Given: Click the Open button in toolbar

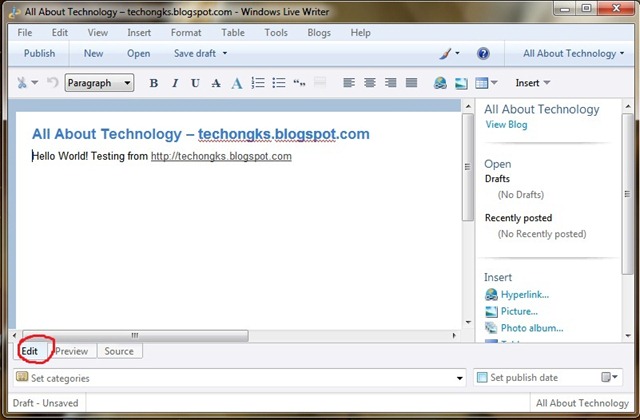Looking at the screenshot, I should pos(138,53).
